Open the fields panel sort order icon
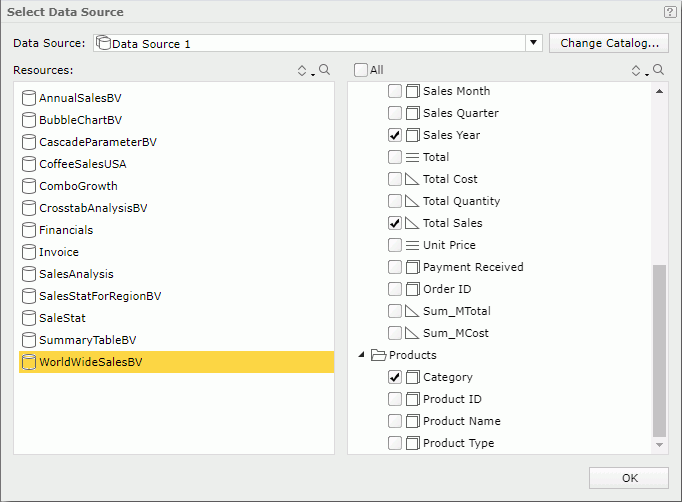 tap(636, 70)
